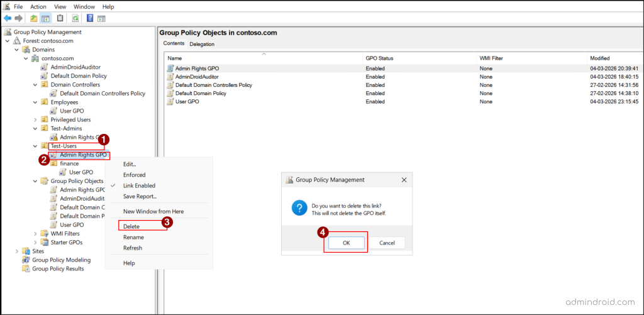
Task: Click the WMI Filter column header
Action: [x=532, y=58]
